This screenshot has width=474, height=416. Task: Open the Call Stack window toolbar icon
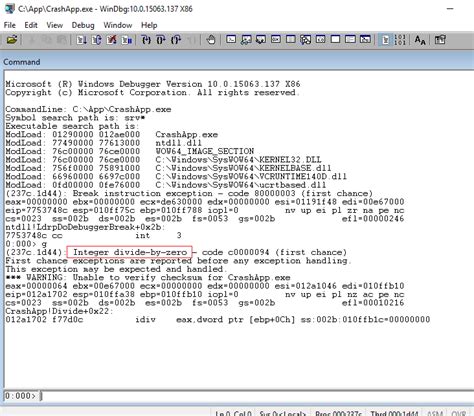coord(305,40)
